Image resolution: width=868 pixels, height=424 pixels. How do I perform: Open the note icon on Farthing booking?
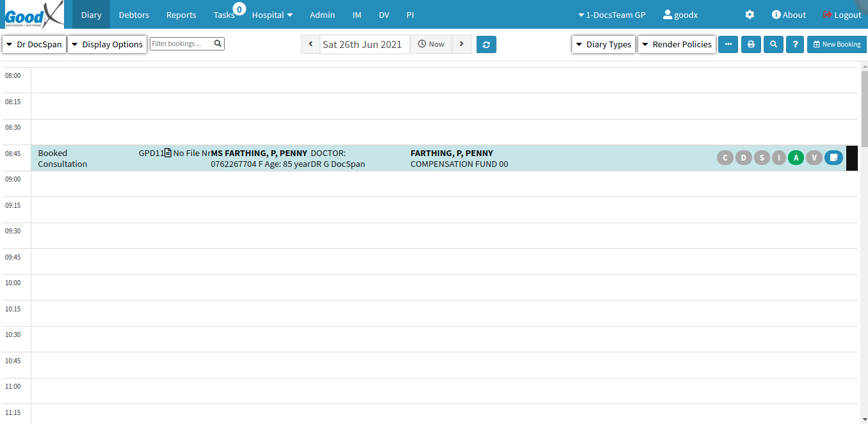coord(833,158)
